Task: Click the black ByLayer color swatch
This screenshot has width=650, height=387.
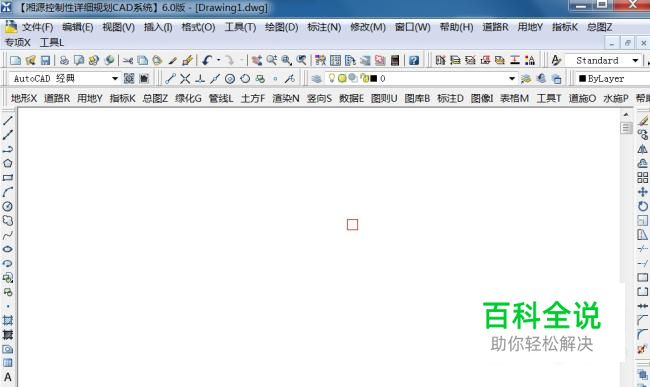Action: [x=582, y=78]
